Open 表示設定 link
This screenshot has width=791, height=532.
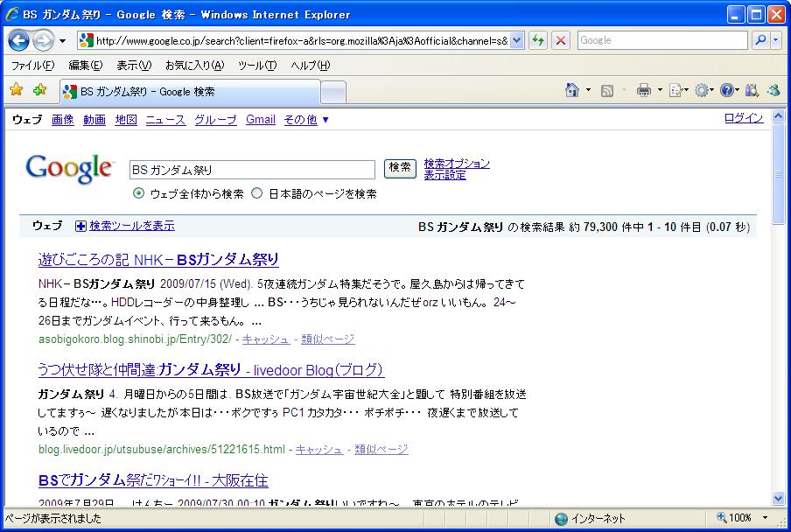444,175
